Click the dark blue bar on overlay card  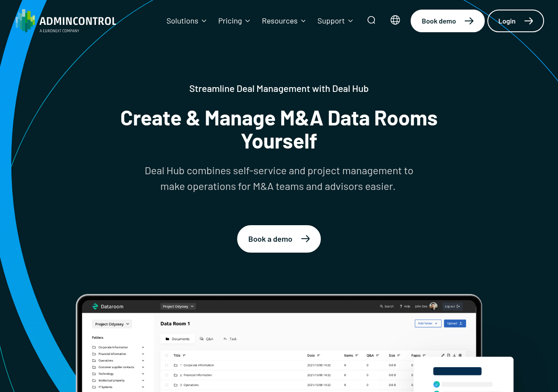point(457,371)
